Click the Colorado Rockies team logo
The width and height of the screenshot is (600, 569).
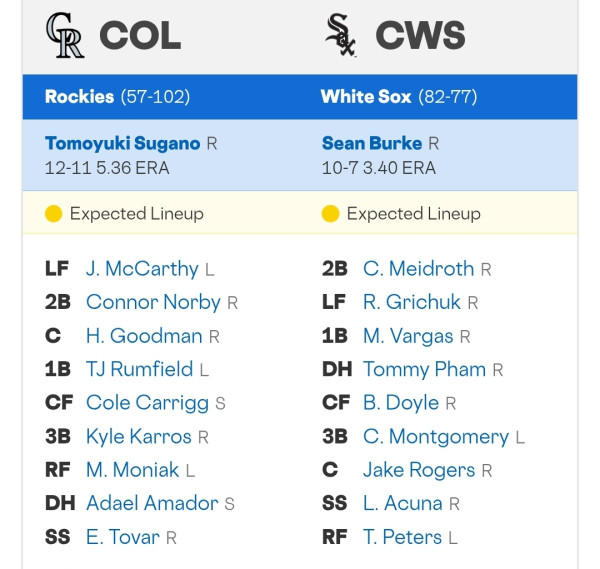(64, 35)
